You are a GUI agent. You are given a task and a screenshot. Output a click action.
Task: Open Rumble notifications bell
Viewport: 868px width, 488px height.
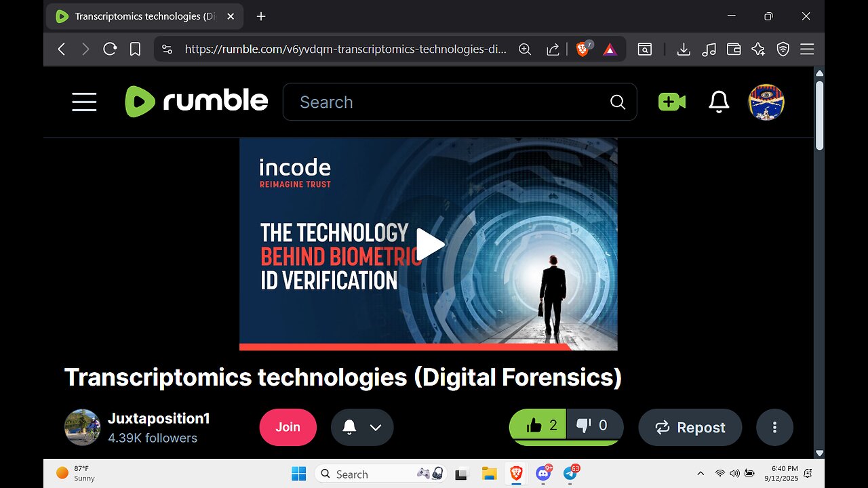(x=719, y=102)
